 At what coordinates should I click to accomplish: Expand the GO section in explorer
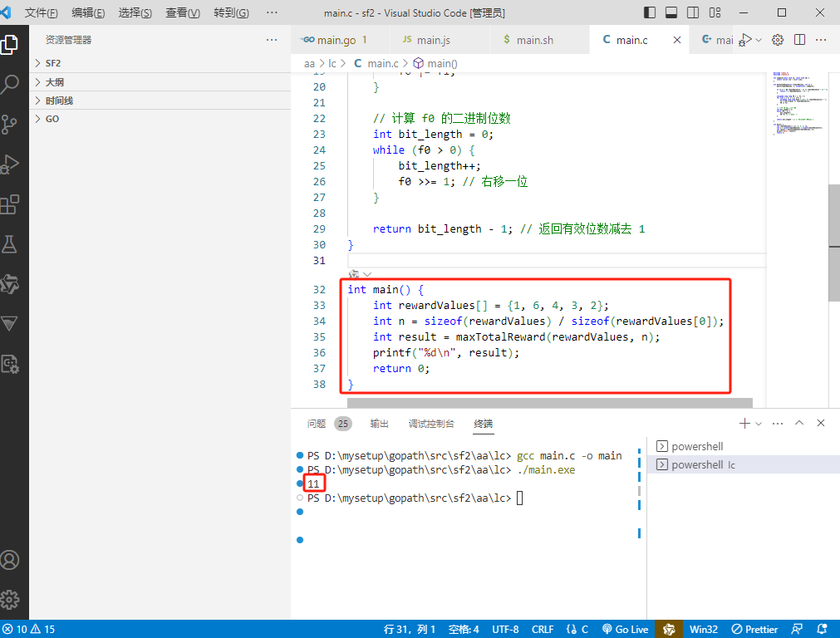coord(160,119)
